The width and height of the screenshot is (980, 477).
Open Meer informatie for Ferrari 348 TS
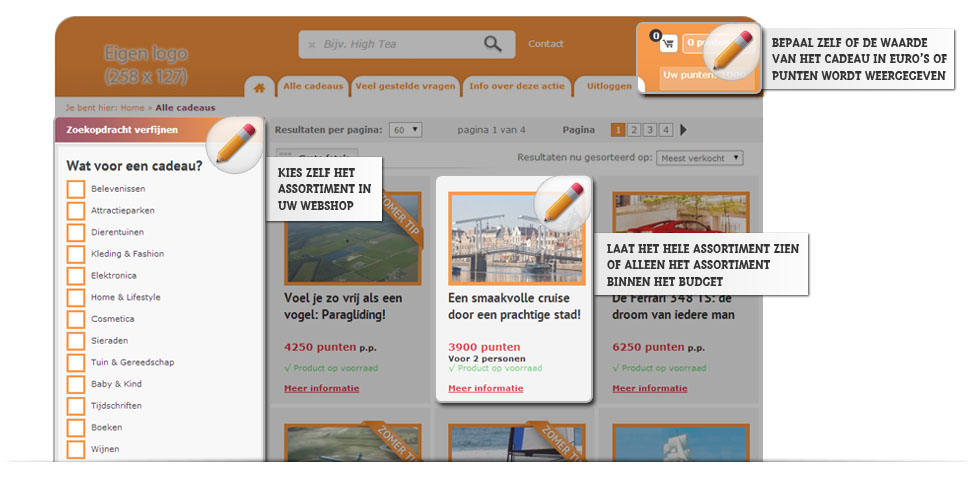tap(650, 388)
